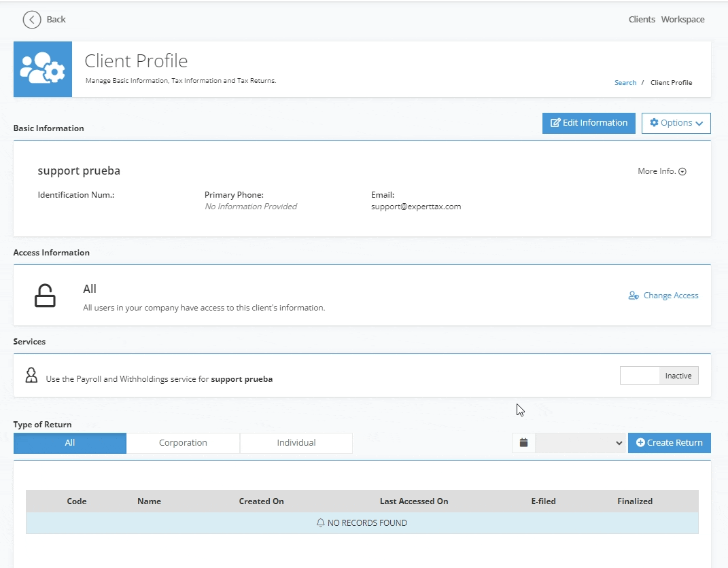The width and height of the screenshot is (728, 568).
Task: Select the Corporation return type tab
Action: pos(183,443)
